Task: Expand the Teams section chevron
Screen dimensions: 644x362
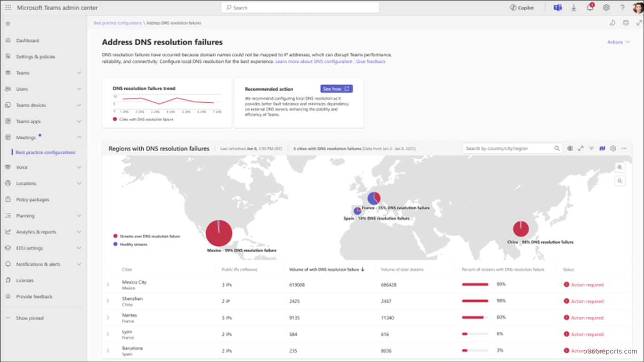Action: [x=79, y=73]
